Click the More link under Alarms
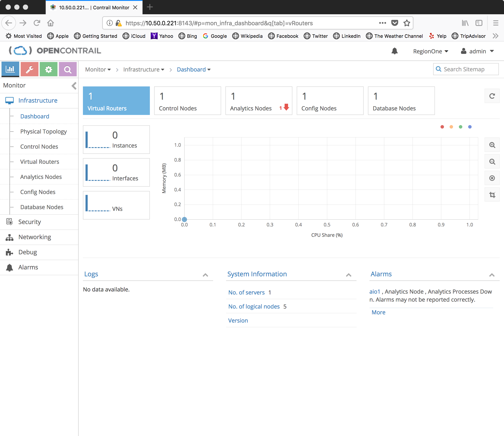This screenshot has width=504, height=436. [378, 312]
